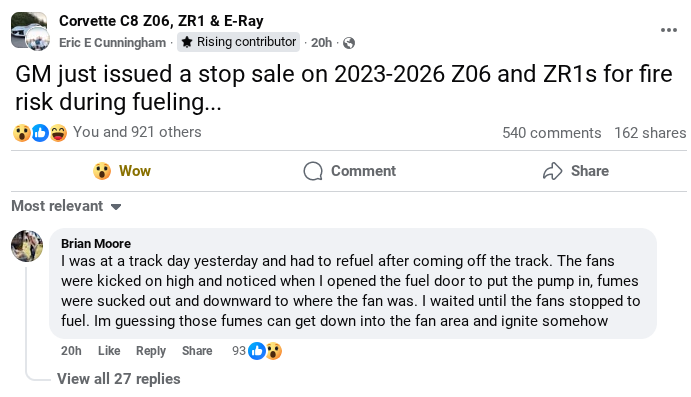Open Eric E Cunningham's profile
This screenshot has width=691, height=397.
pyautogui.click(x=112, y=43)
